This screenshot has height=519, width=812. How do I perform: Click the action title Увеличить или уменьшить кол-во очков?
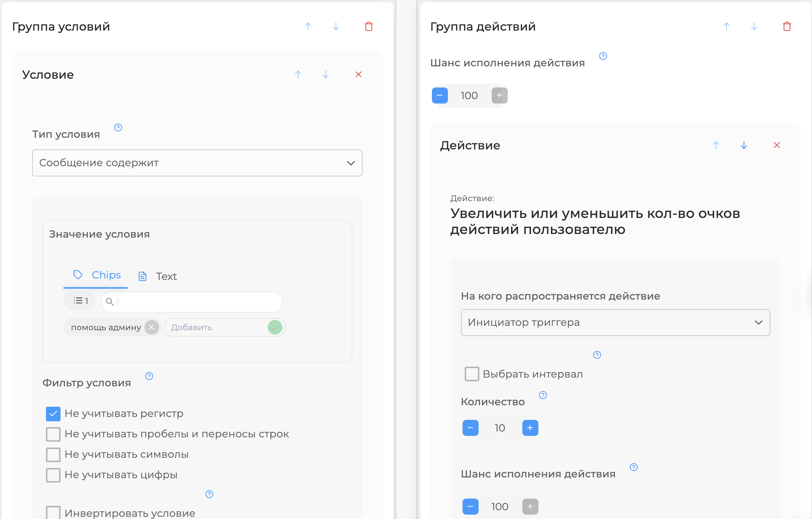click(x=595, y=222)
